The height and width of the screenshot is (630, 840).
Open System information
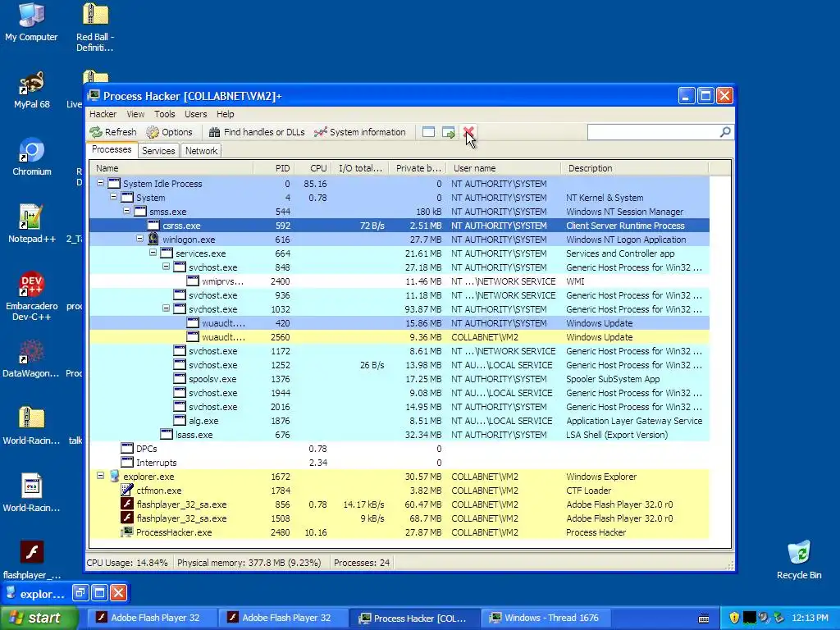[x=360, y=132]
